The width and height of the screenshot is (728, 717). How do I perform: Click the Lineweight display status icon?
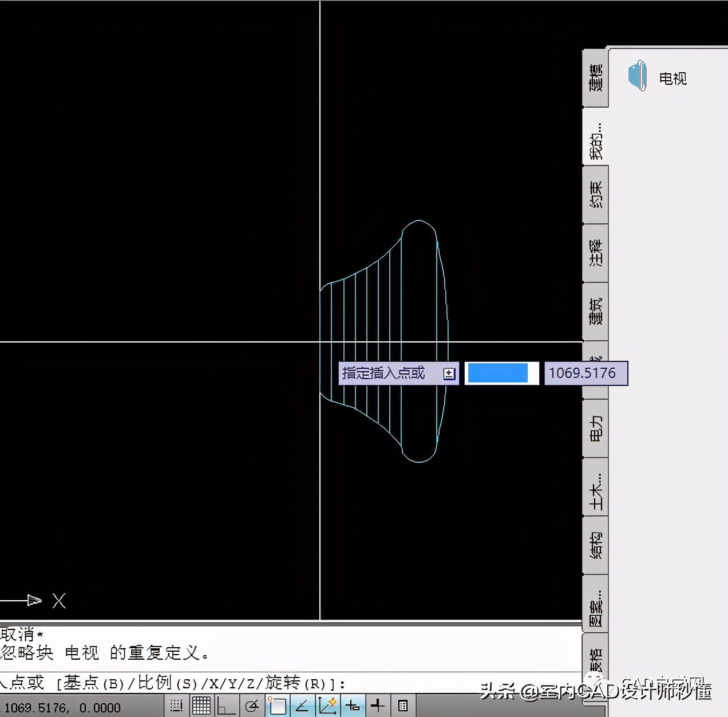click(378, 706)
